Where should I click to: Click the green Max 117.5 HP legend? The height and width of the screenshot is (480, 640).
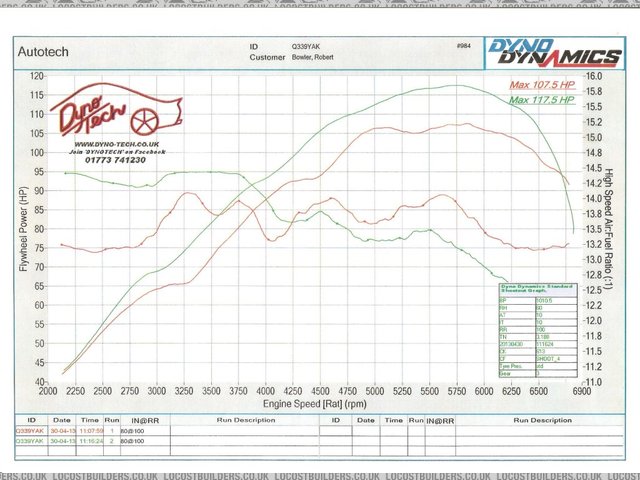543,100
